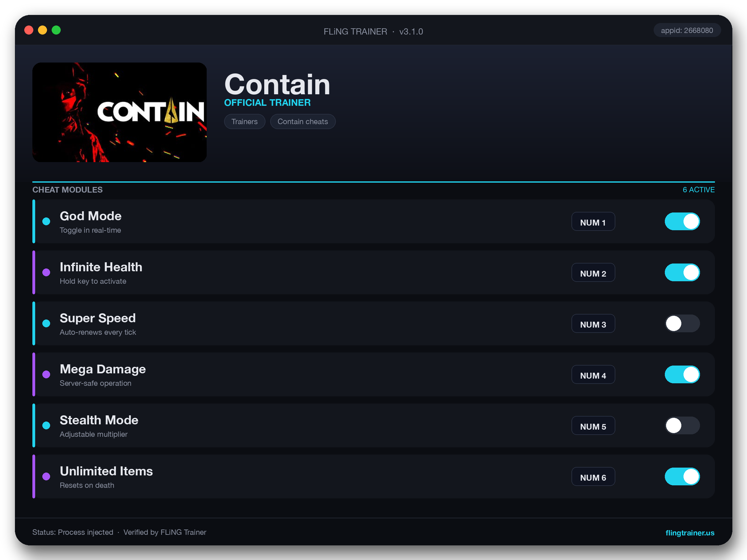
Task: Open the Trainers tag
Action: tap(245, 122)
